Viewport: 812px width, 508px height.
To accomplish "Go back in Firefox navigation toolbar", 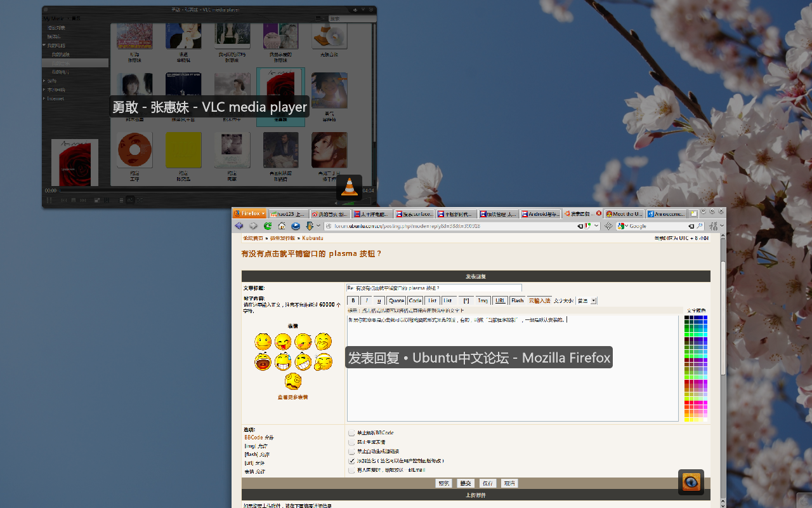I will (x=239, y=226).
